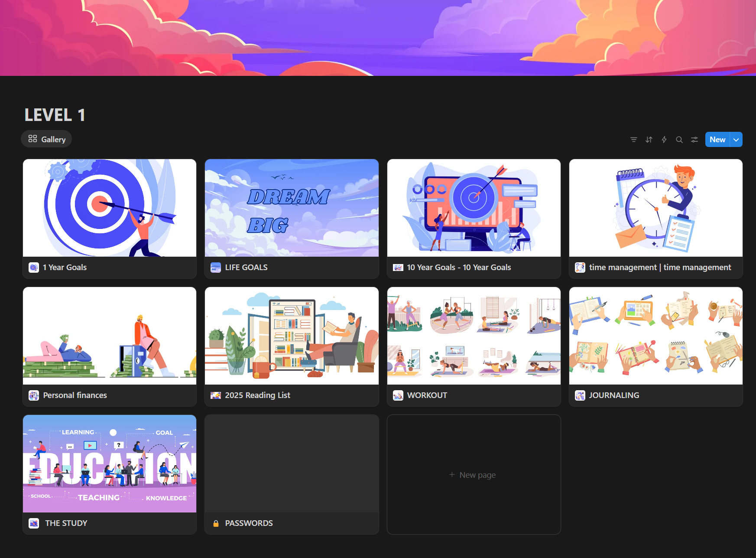Viewport: 756px width, 558px height.
Task: Click the EDUCATION cover on THE STUDY card
Action: (109, 463)
